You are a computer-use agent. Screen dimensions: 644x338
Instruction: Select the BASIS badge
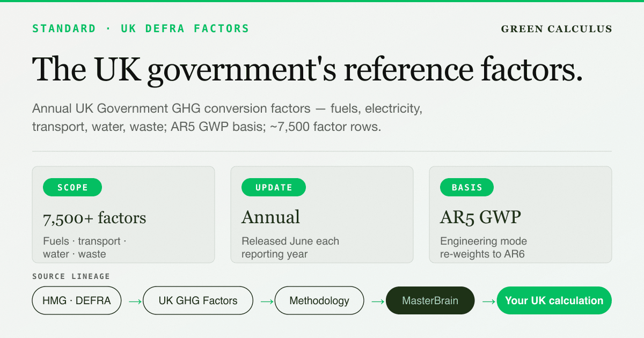467,187
